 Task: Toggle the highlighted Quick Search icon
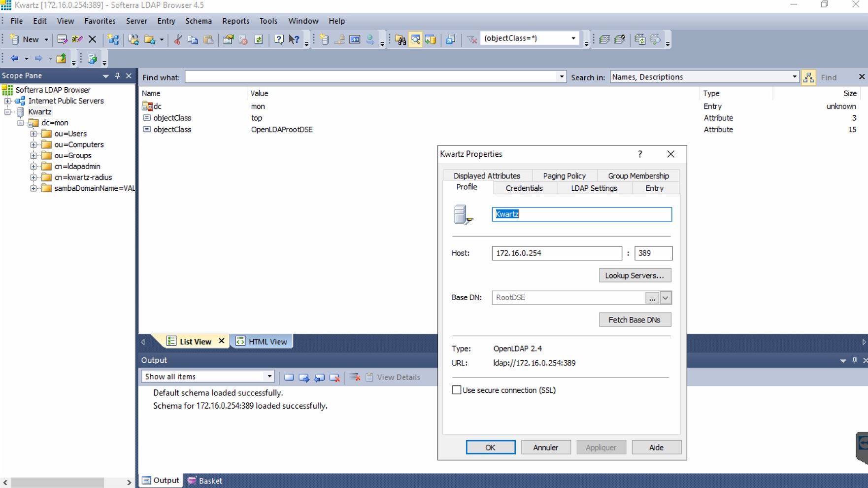416,39
